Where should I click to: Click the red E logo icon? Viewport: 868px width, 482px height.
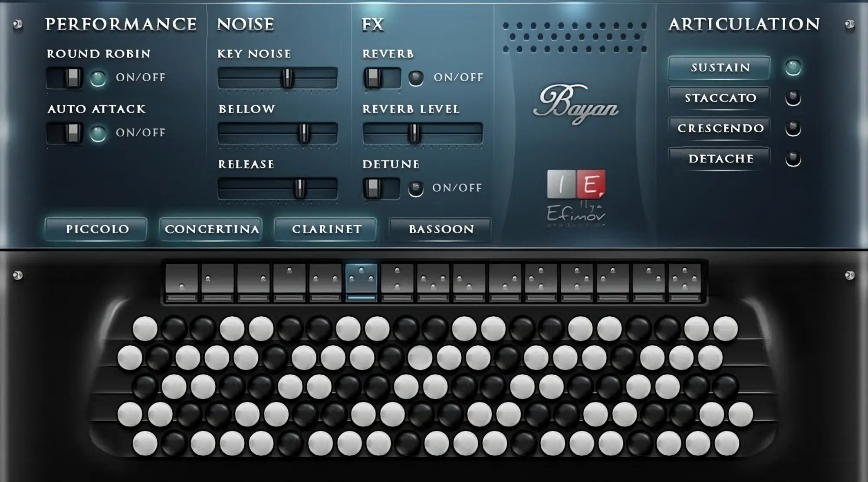coord(591,184)
